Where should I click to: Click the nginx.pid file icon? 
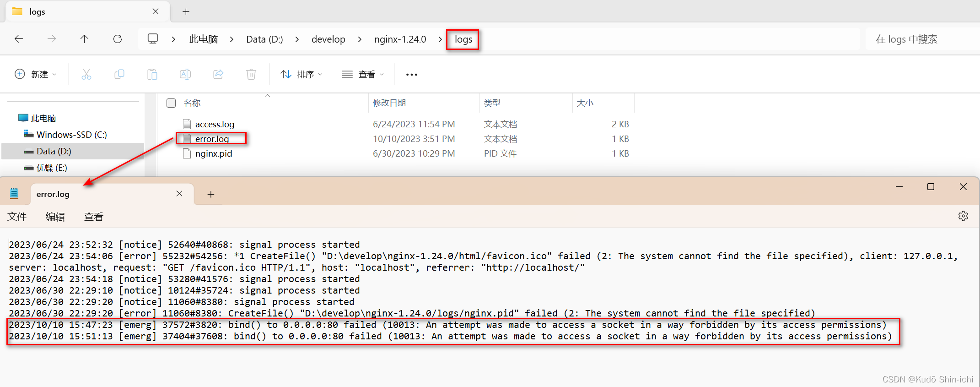click(187, 153)
